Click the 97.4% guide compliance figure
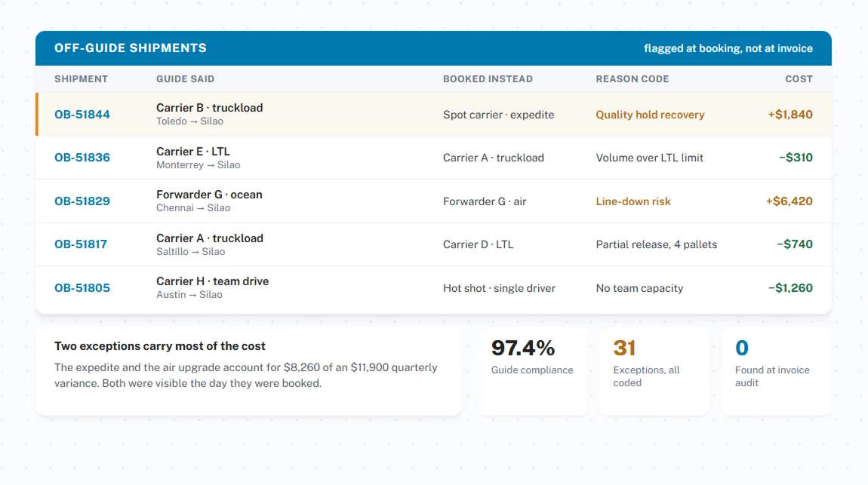The height and width of the screenshot is (485, 868). 522,348
